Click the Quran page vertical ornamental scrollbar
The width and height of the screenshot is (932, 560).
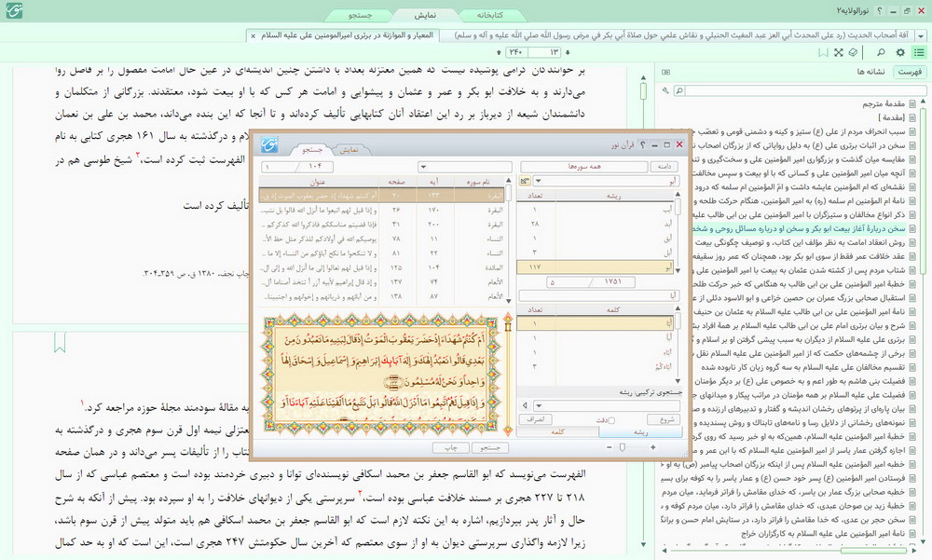pyautogui.click(x=508, y=375)
